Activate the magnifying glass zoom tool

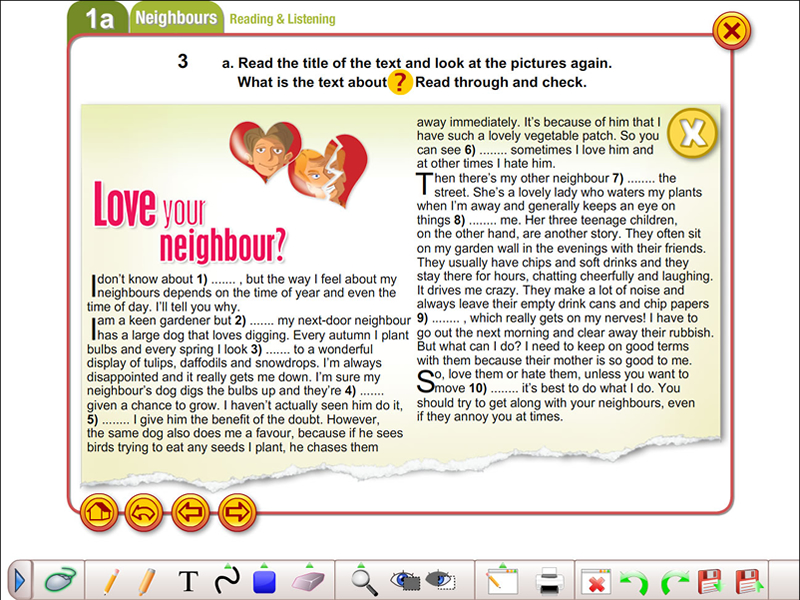coord(365,579)
